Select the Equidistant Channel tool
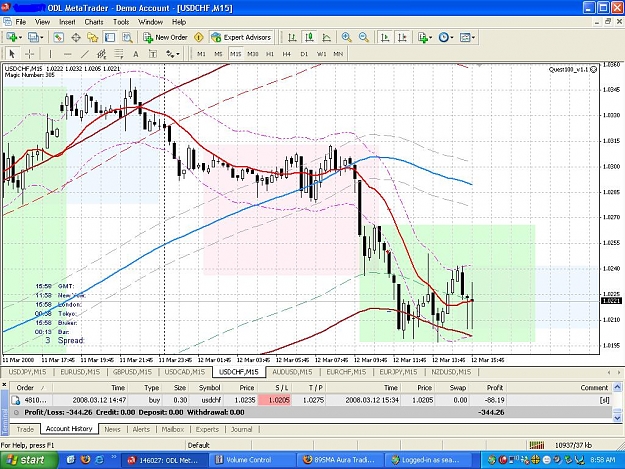 tap(102, 54)
